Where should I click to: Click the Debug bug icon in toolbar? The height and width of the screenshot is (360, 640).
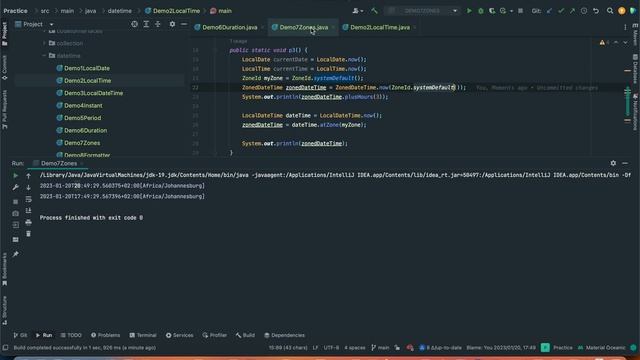[x=481, y=11]
